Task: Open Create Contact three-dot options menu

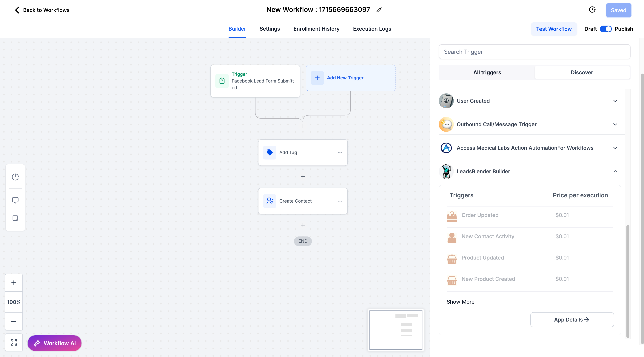Action: click(x=340, y=201)
